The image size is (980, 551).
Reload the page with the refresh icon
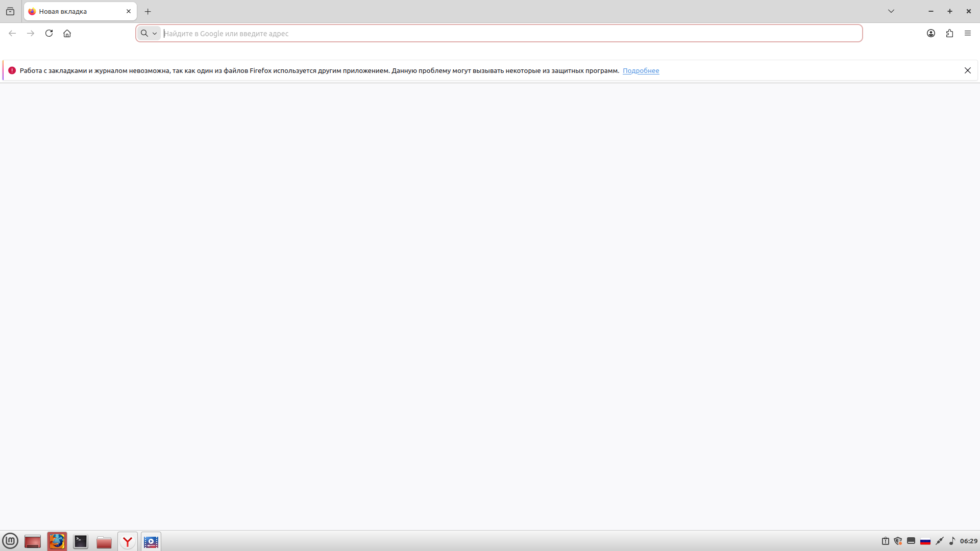tap(49, 33)
